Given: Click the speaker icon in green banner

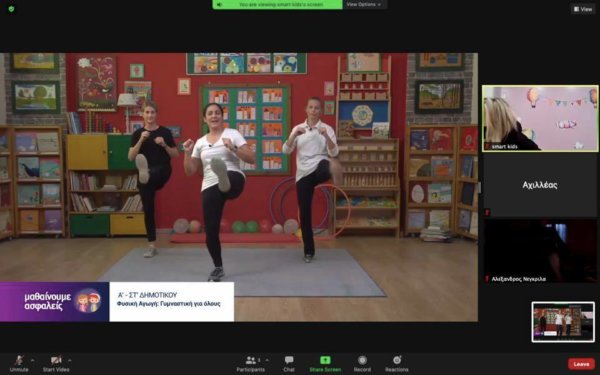Looking at the screenshot, I should (x=220, y=5).
